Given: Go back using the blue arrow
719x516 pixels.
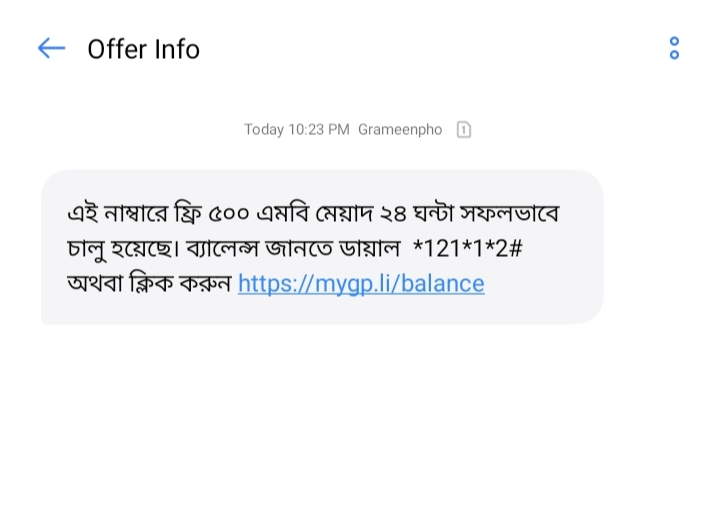Looking at the screenshot, I should pos(51,48).
